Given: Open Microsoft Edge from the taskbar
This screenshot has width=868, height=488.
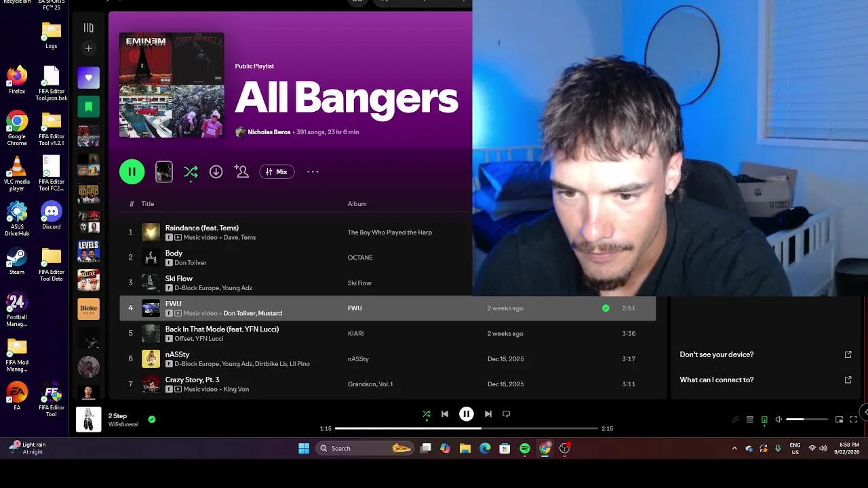Looking at the screenshot, I should [x=485, y=448].
